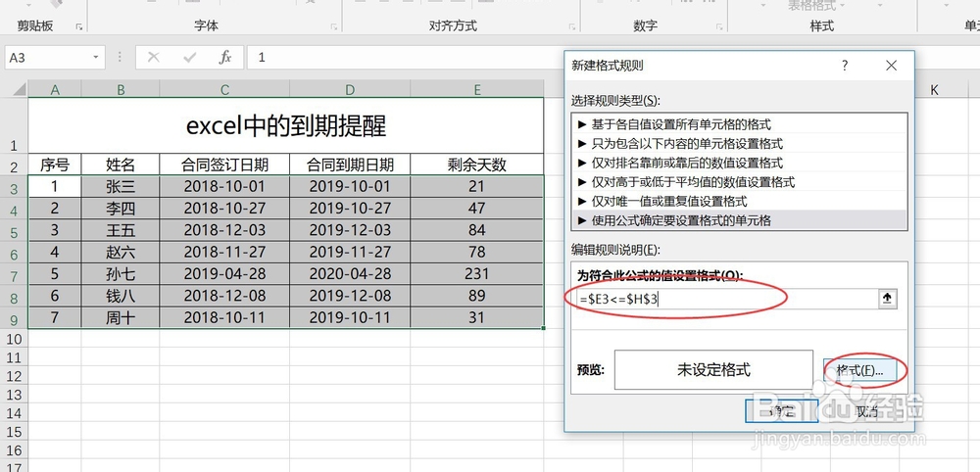Click the cell containing 李四
The image size is (980, 472).
tap(121, 209)
